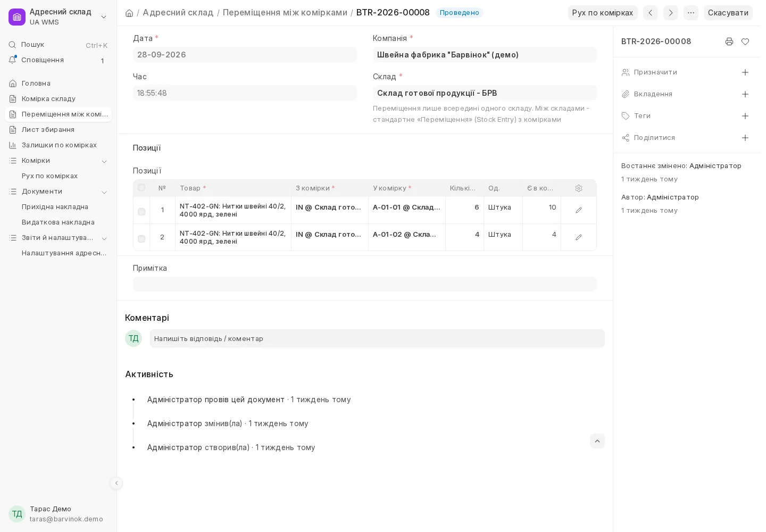Open Сповіщення notifications

pyautogui.click(x=59, y=60)
